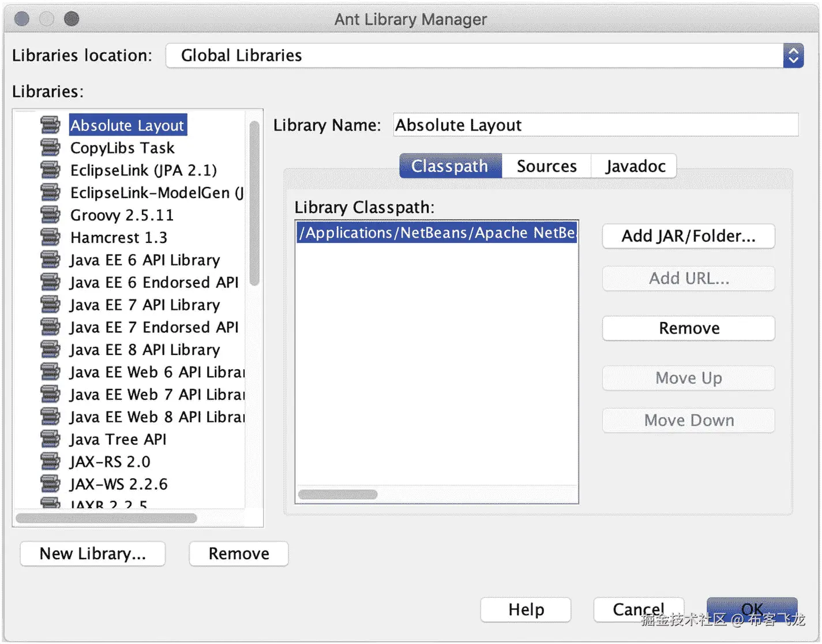Click the icon beside Hamcrest 1.3

(x=50, y=237)
